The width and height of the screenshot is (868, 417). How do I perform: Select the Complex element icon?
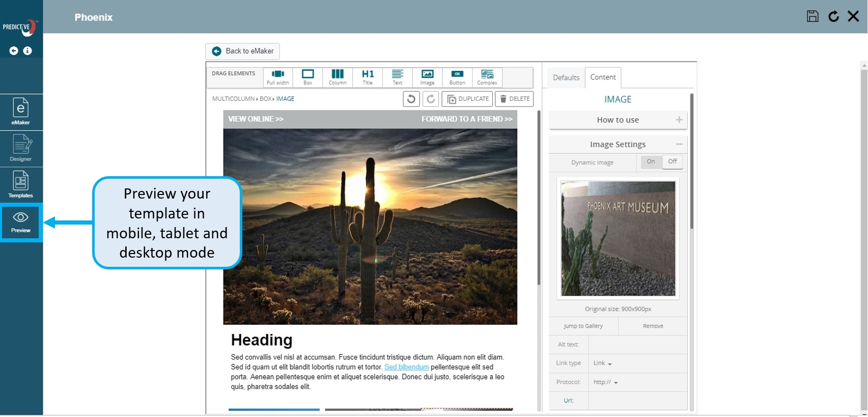pyautogui.click(x=487, y=77)
